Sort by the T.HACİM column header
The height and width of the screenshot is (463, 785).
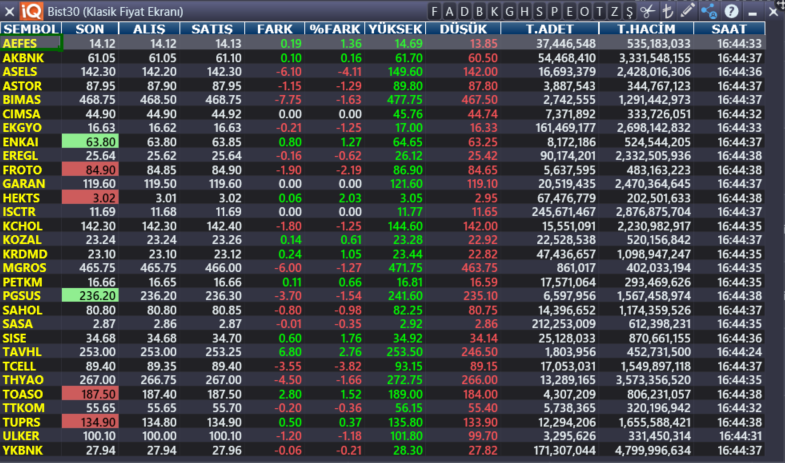646,29
